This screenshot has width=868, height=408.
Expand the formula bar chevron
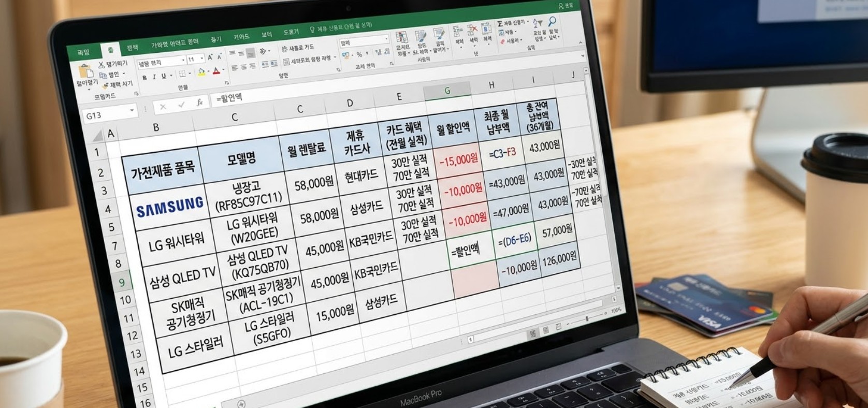tap(583, 56)
